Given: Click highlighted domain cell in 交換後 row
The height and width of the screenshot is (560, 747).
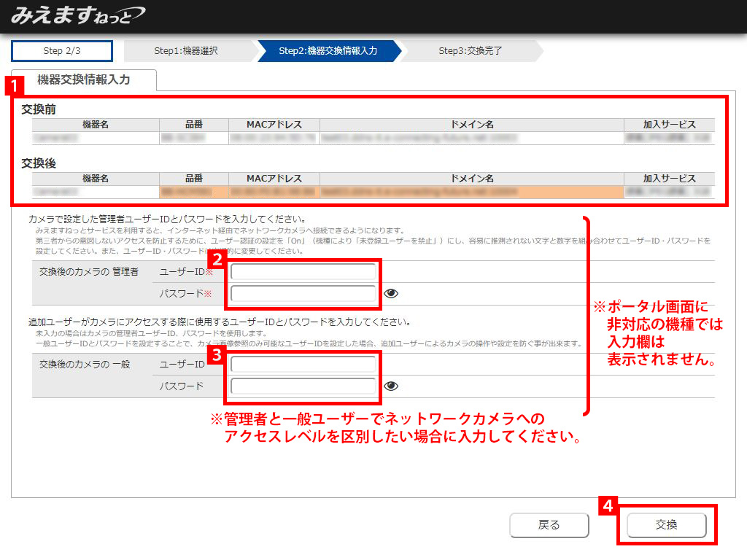Looking at the screenshot, I should [x=472, y=192].
